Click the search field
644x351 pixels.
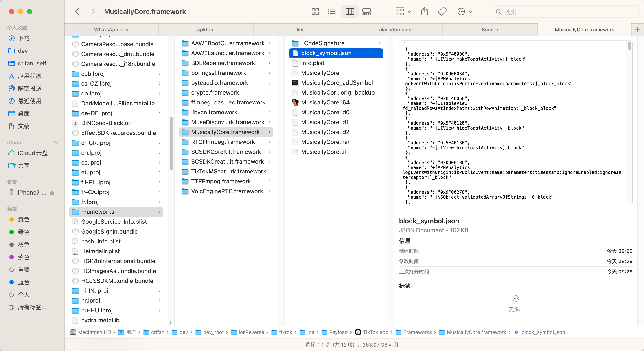coord(565,12)
